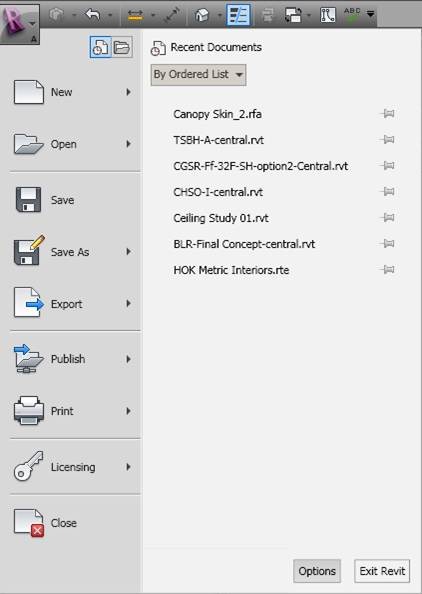Click the Revit application menu logo
This screenshot has height=594, width=422.
tap(19, 23)
